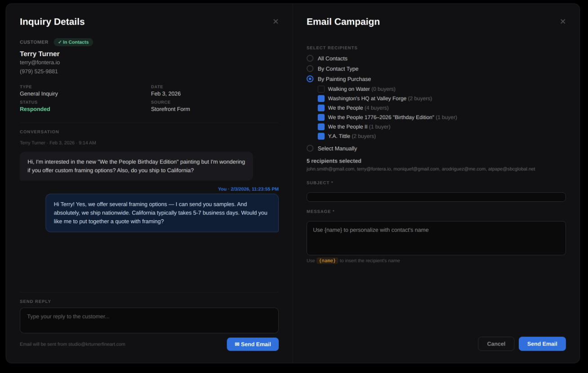Click the In Contacts badge
Image resolution: width=588 pixels, height=373 pixels.
tap(73, 42)
